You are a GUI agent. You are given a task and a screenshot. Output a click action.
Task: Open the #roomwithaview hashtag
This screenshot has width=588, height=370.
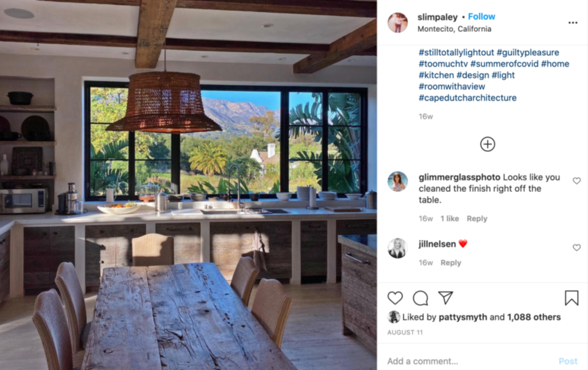coord(452,87)
